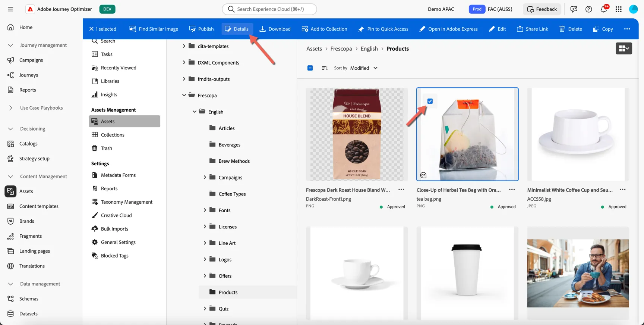Open the notifications bell icon

(x=604, y=9)
